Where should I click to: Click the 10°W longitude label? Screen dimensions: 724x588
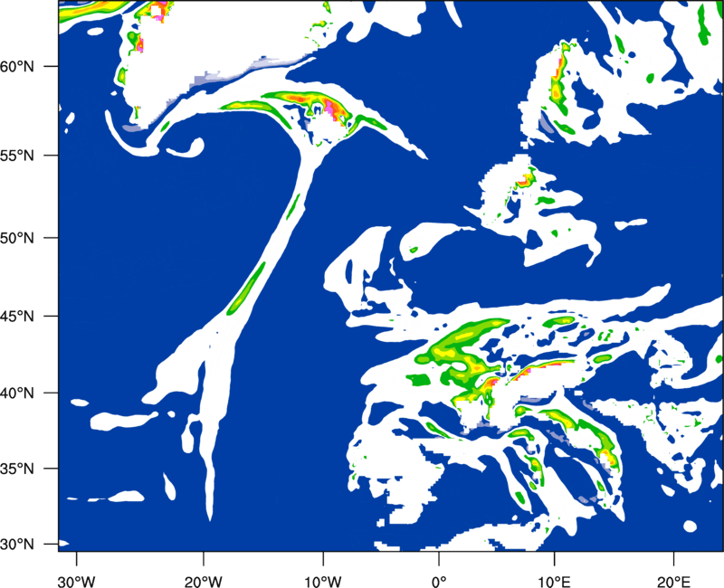323,582
